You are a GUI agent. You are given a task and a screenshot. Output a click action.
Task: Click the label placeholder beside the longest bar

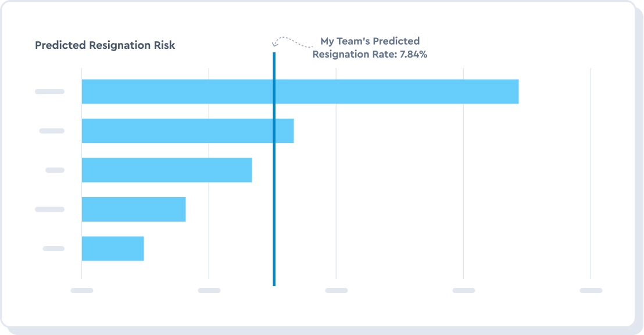point(50,91)
